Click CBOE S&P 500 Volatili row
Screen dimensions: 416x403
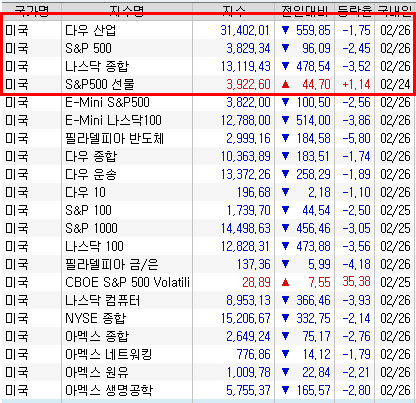coord(208,282)
